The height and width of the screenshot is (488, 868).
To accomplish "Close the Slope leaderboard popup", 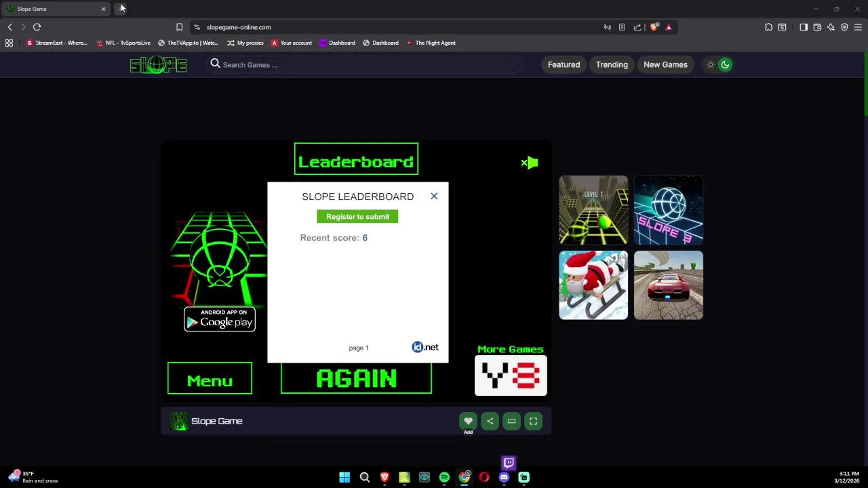I will 434,197.
